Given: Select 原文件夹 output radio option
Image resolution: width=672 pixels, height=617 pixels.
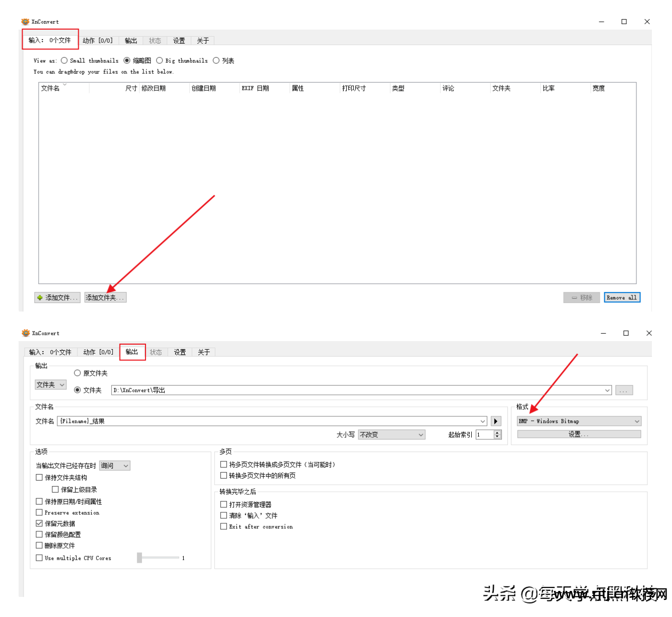Looking at the screenshot, I should [77, 373].
